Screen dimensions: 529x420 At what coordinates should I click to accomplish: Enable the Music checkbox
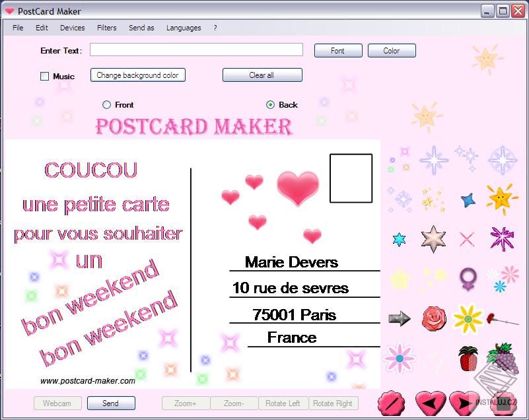pos(44,76)
